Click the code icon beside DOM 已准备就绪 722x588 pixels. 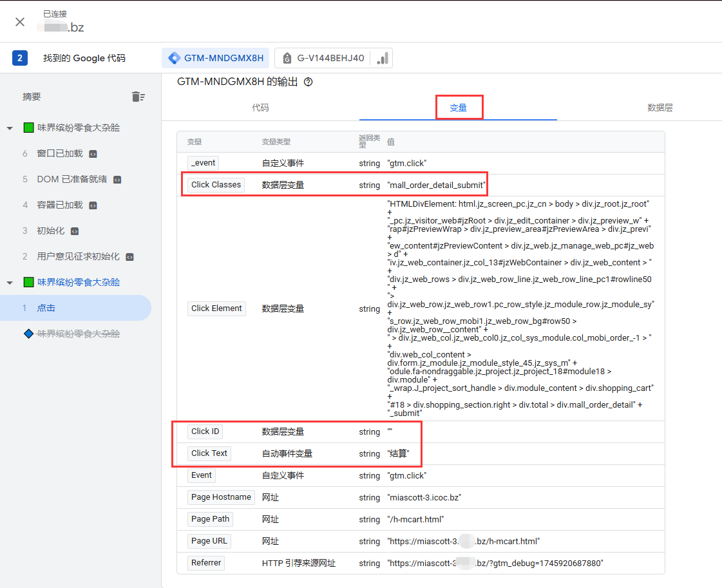[x=117, y=180]
